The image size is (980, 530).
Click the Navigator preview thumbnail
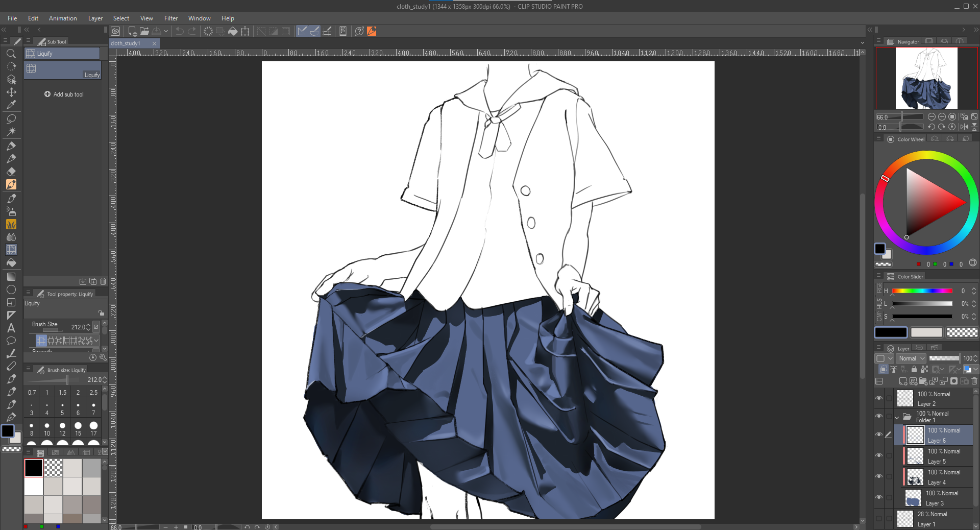(926, 78)
